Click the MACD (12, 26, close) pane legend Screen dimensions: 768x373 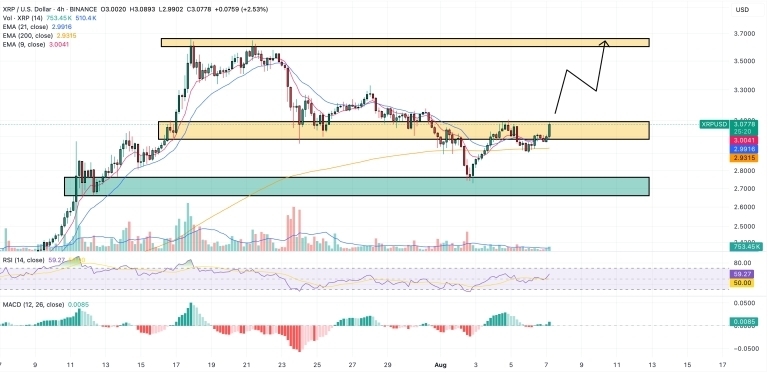33,304
